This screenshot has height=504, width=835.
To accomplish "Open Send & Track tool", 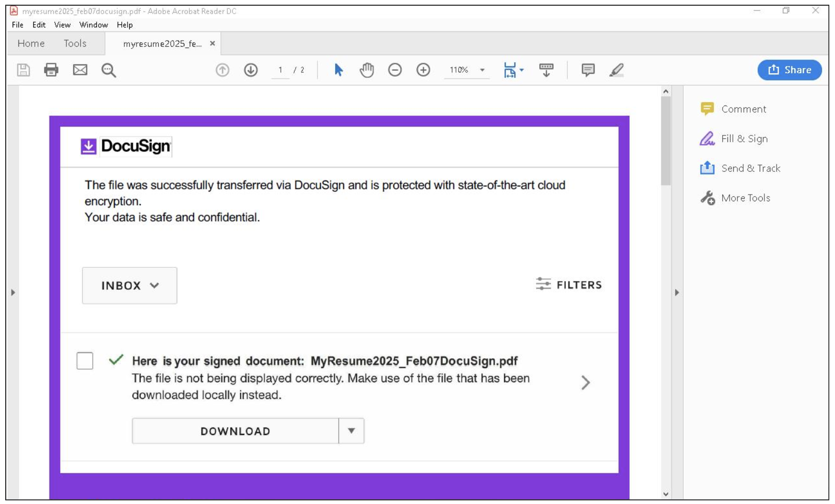I will 740,168.
